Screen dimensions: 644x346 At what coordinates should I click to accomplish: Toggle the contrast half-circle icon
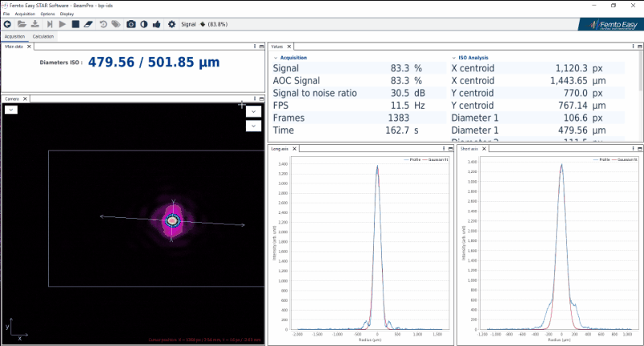pos(144,24)
